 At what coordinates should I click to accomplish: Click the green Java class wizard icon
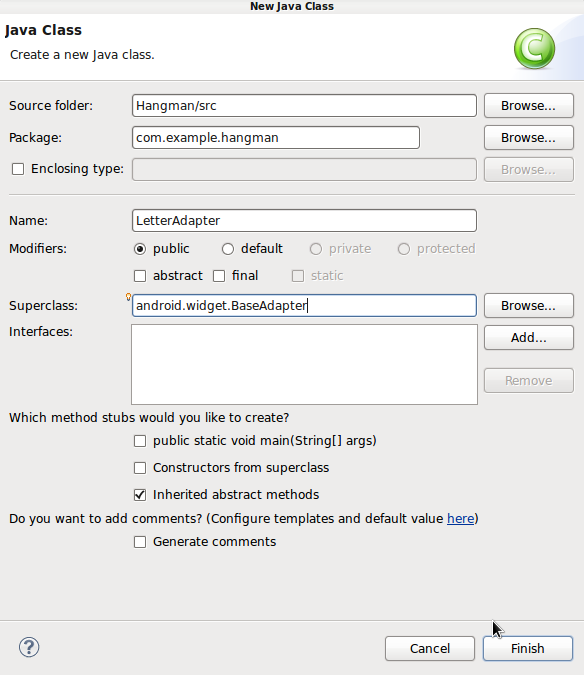click(534, 49)
